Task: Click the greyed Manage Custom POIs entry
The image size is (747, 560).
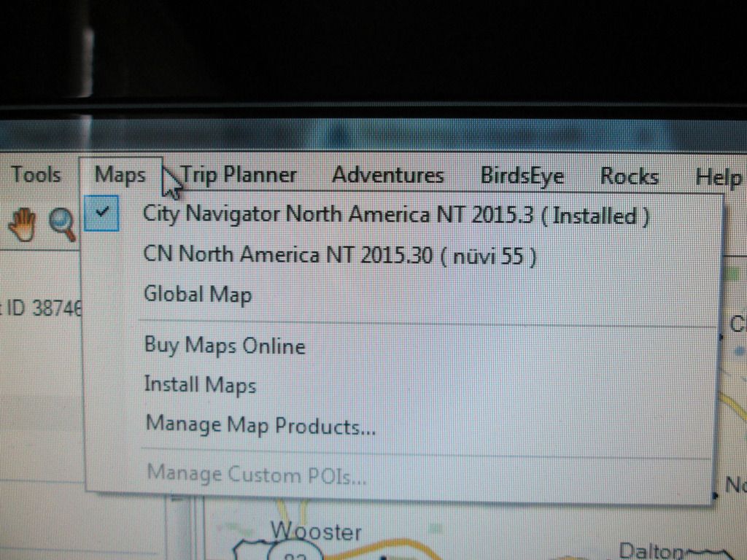Action: pyautogui.click(x=256, y=475)
